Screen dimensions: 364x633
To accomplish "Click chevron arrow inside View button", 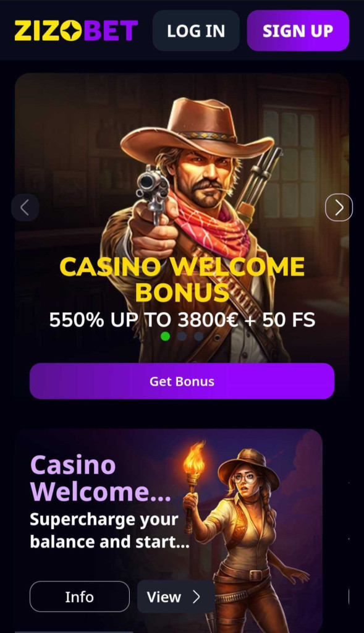I will 197,597.
